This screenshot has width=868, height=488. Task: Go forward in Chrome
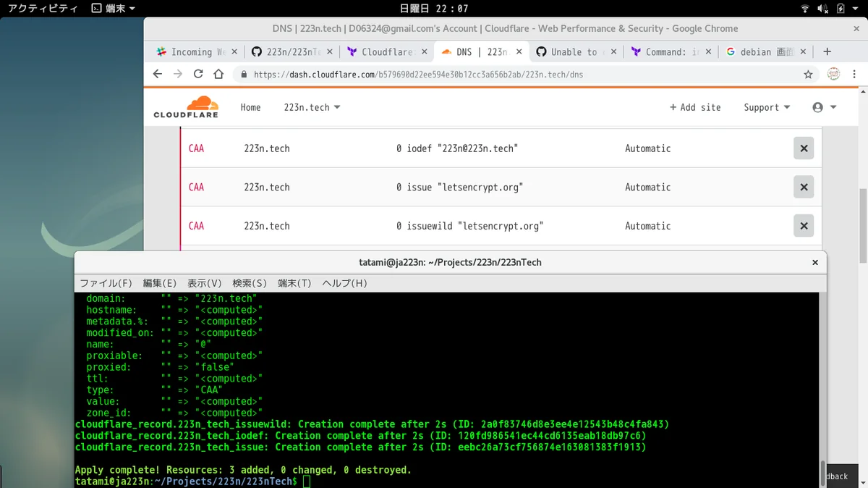coord(179,74)
